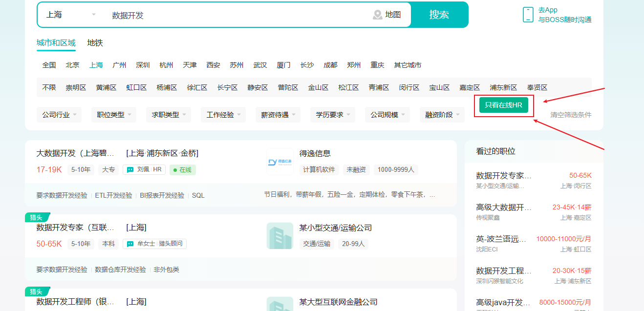Select city 广州
The width and height of the screenshot is (644, 311).
[120, 65]
